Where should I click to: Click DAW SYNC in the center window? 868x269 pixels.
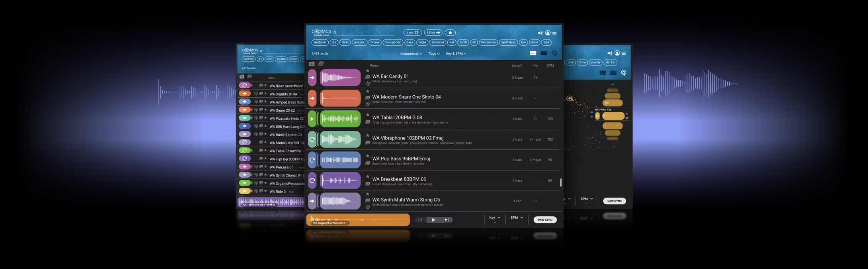click(x=545, y=220)
